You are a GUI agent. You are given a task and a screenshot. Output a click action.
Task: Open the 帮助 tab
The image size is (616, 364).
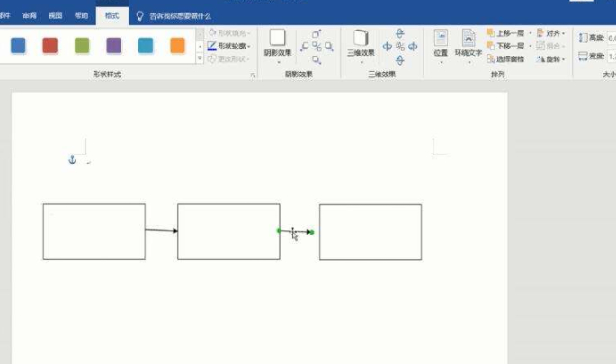coord(81,16)
